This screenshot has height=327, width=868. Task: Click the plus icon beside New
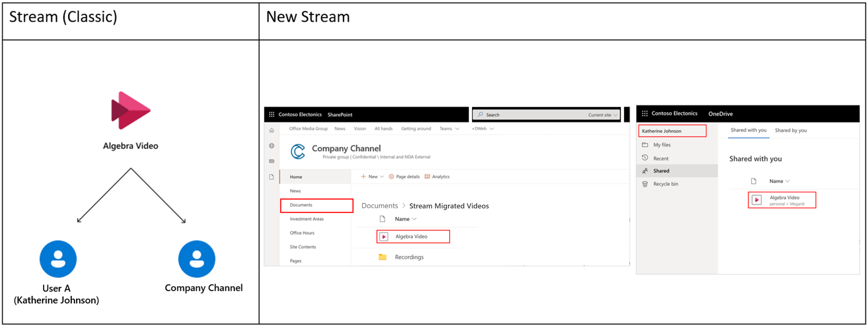coord(363,176)
